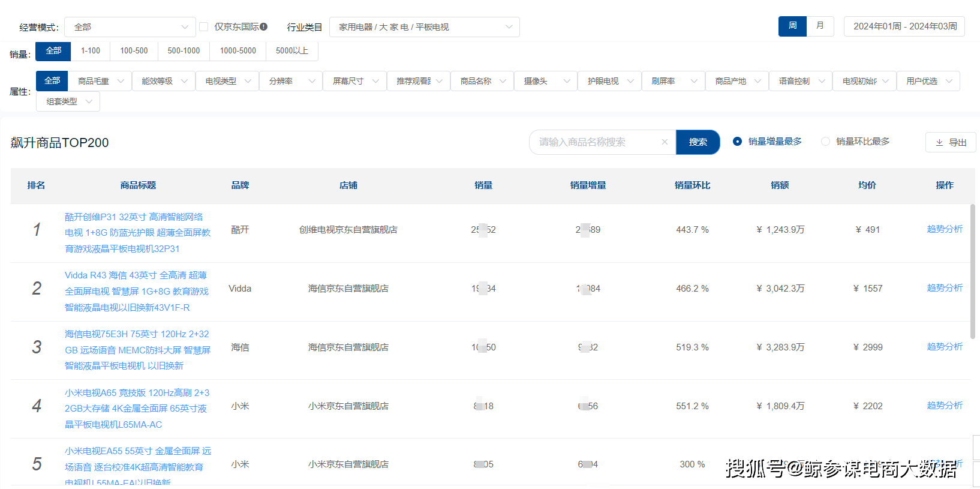Click the ¥ 3,283.9万 sales amount cell

(781, 347)
